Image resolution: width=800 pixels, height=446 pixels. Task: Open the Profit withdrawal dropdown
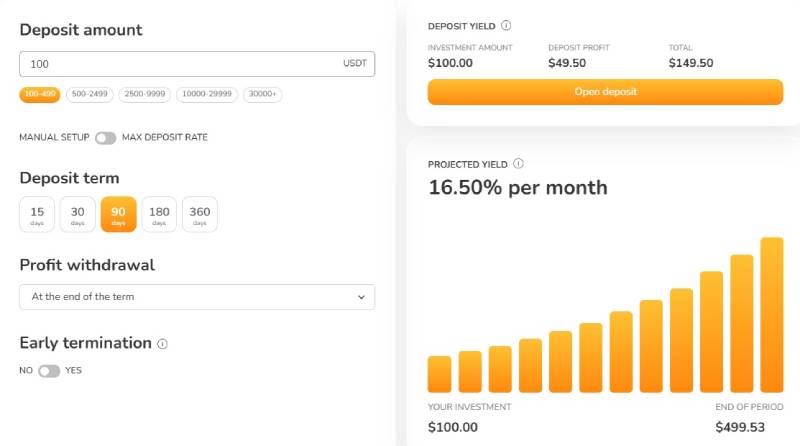[x=197, y=297]
